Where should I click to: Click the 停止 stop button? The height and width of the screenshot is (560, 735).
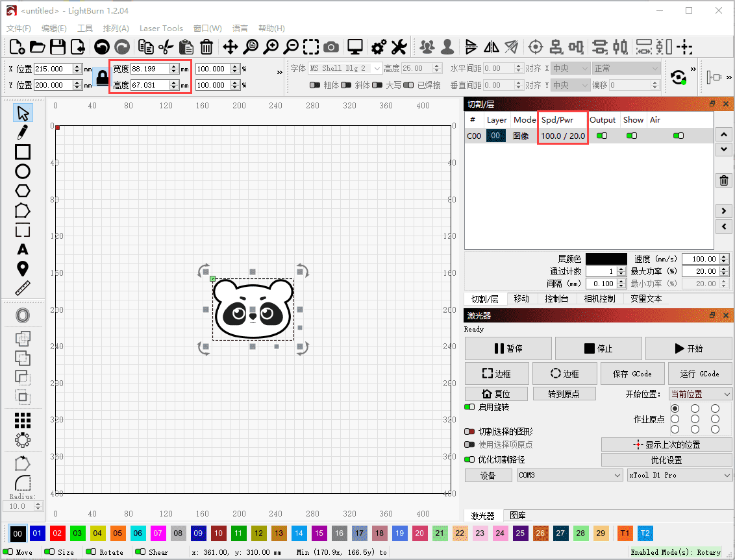click(599, 348)
